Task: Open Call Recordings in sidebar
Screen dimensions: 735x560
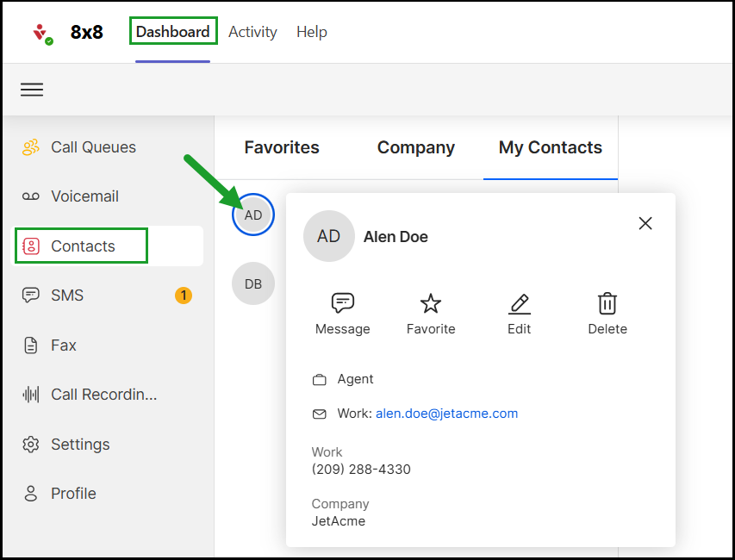Action: [x=103, y=395]
